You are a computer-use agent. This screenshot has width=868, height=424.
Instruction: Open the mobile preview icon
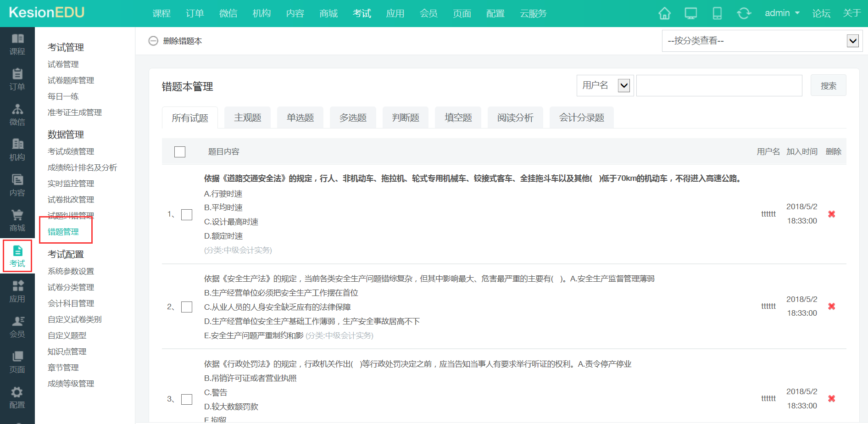717,13
